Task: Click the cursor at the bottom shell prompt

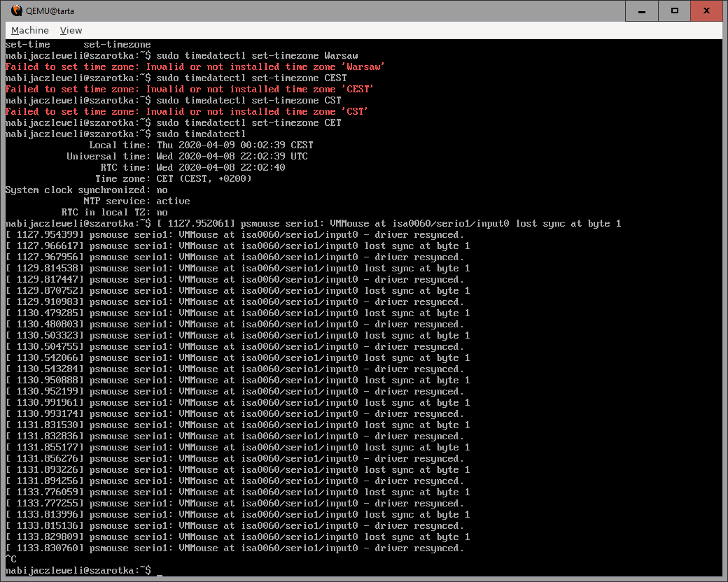Action: click(160, 571)
